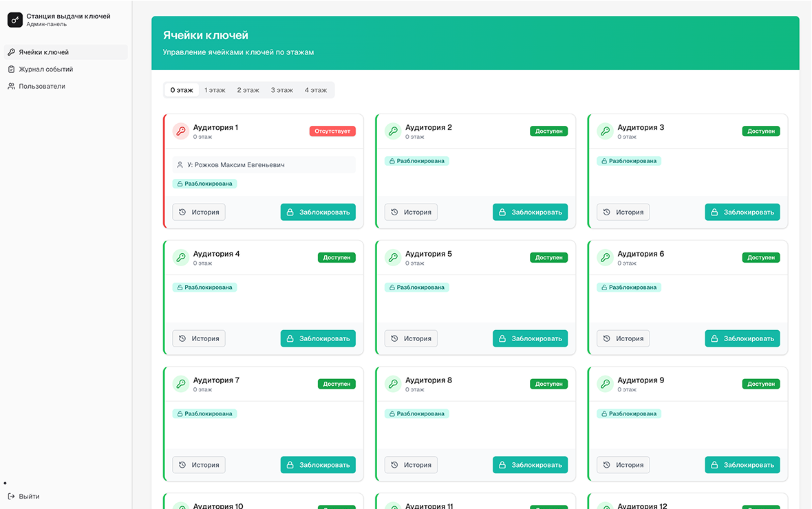The width and height of the screenshot is (812, 509).
Task: Open Журнал событий in the sidebar
Action: coord(66,69)
